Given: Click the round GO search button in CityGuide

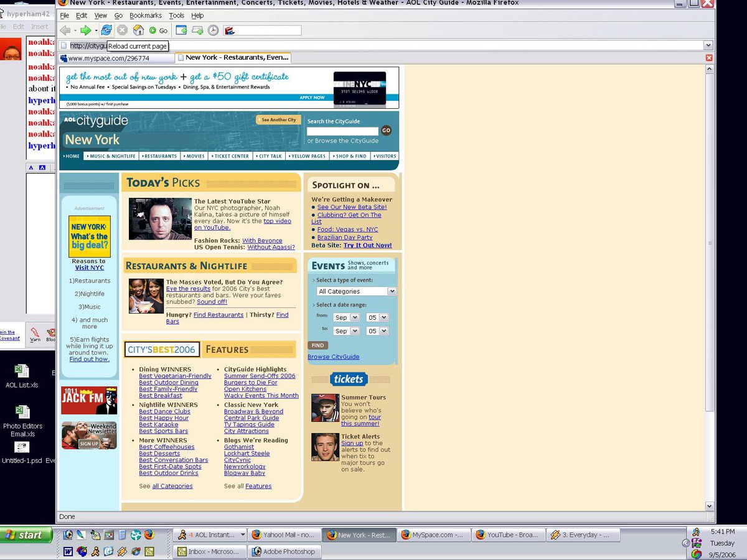Looking at the screenshot, I should 386,130.
